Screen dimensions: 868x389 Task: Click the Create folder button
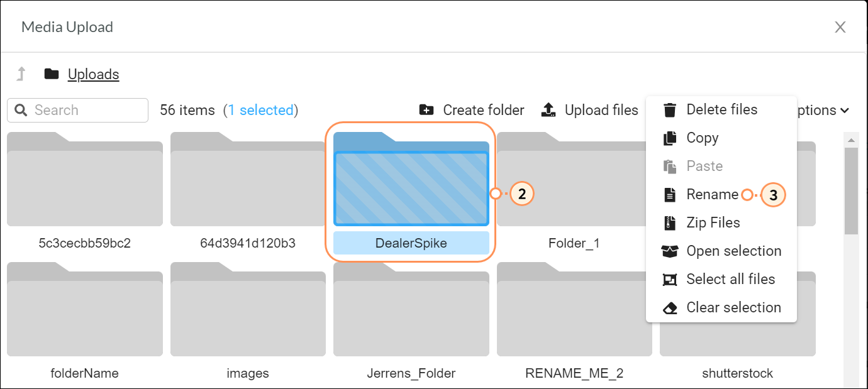(x=472, y=110)
